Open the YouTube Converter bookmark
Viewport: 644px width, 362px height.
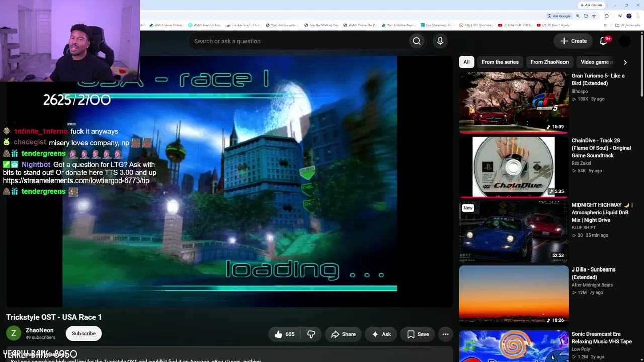282,25
